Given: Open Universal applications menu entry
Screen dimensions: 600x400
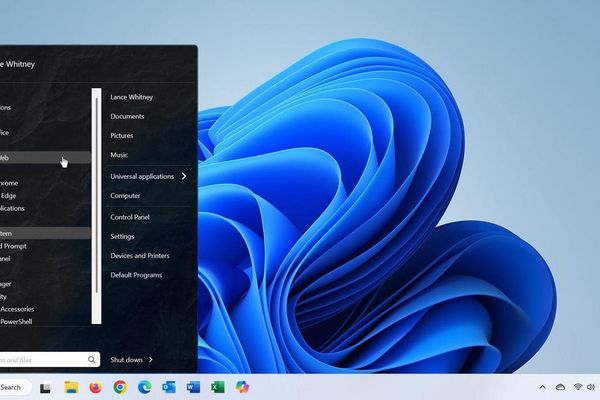Looking at the screenshot, I should tap(142, 176).
